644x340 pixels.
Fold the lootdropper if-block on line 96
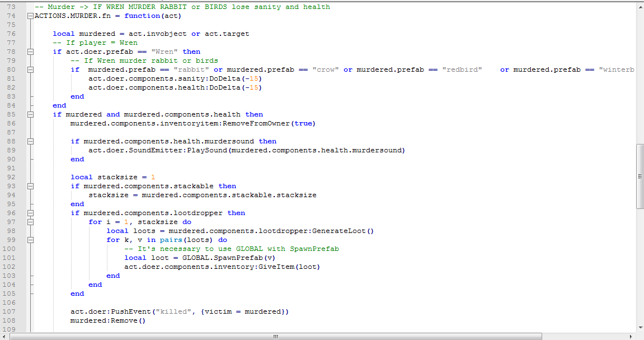click(30, 213)
